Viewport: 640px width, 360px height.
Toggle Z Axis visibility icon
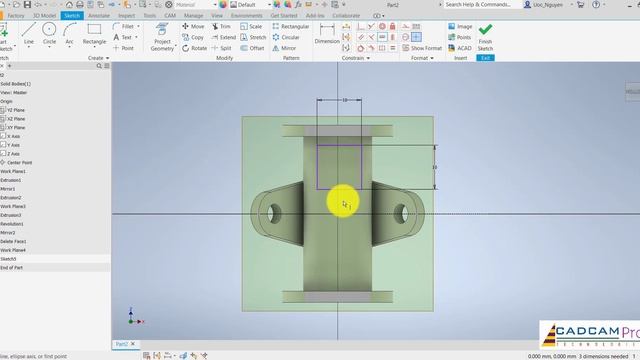pyautogui.click(x=3, y=154)
